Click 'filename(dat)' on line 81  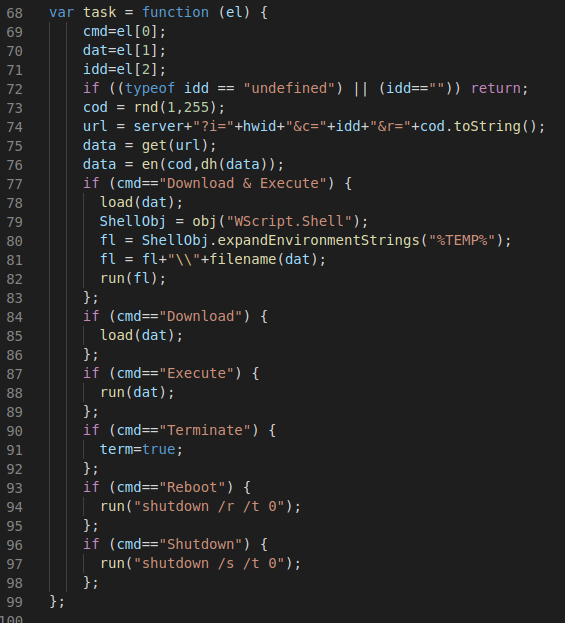click(263, 259)
